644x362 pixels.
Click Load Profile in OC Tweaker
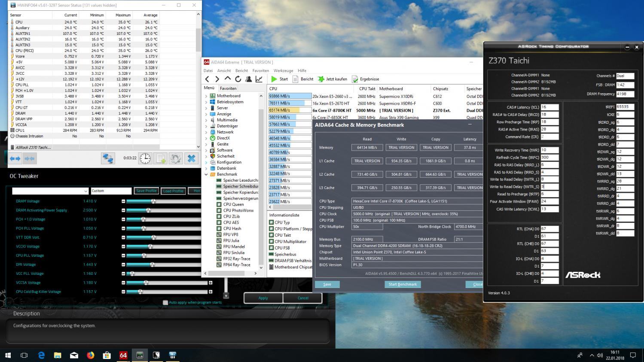(173, 191)
